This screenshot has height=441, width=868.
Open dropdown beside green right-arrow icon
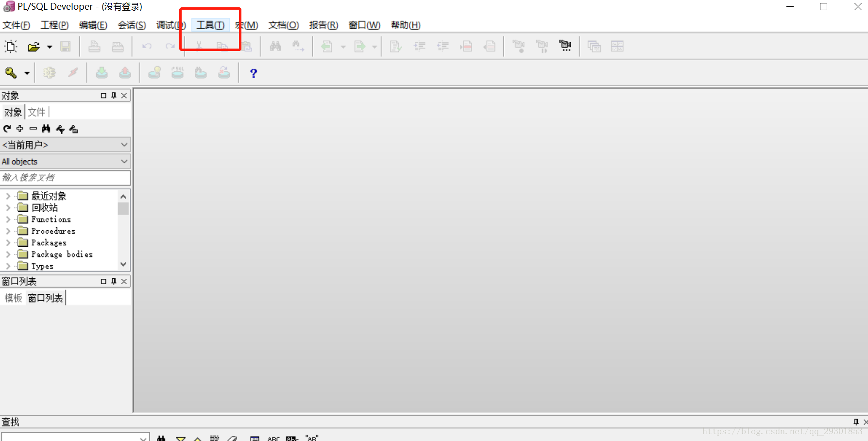pyautogui.click(x=374, y=47)
